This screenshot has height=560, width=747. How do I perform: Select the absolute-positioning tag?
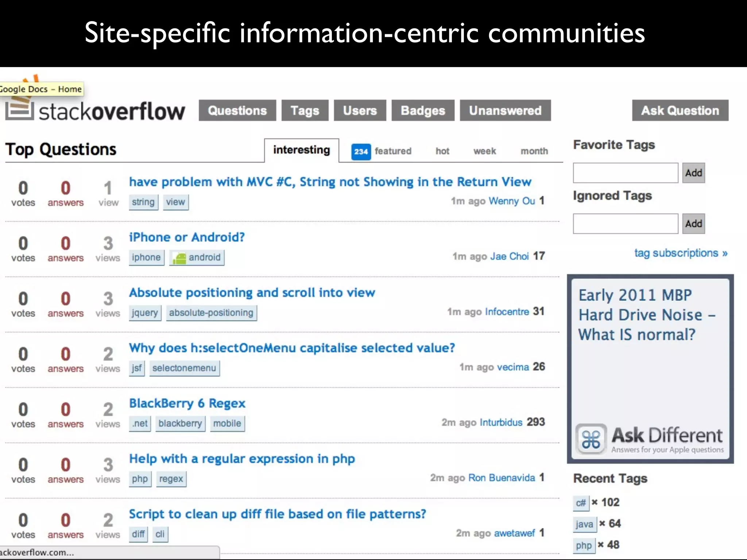coord(211,313)
